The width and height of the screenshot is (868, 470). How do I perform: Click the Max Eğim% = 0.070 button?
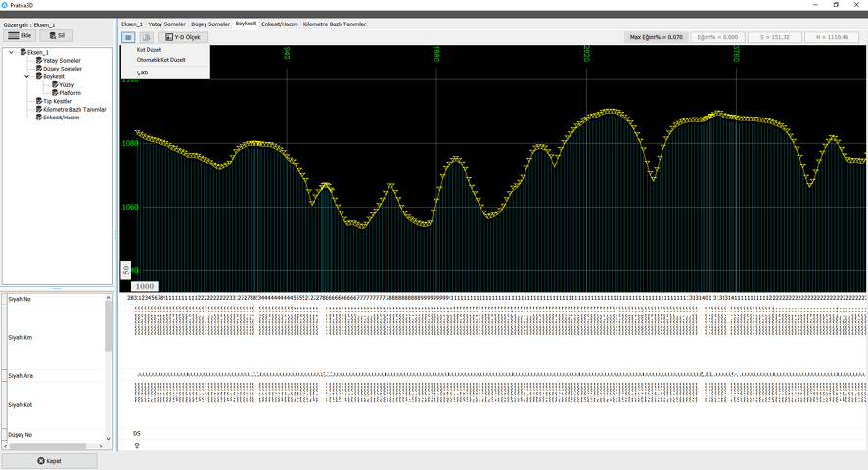(x=656, y=37)
